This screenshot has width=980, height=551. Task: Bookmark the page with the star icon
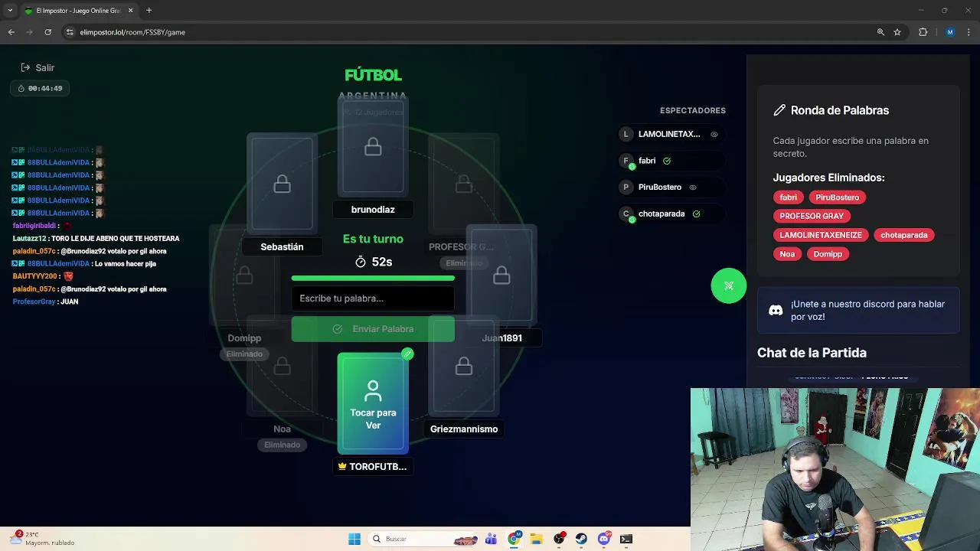897,32
